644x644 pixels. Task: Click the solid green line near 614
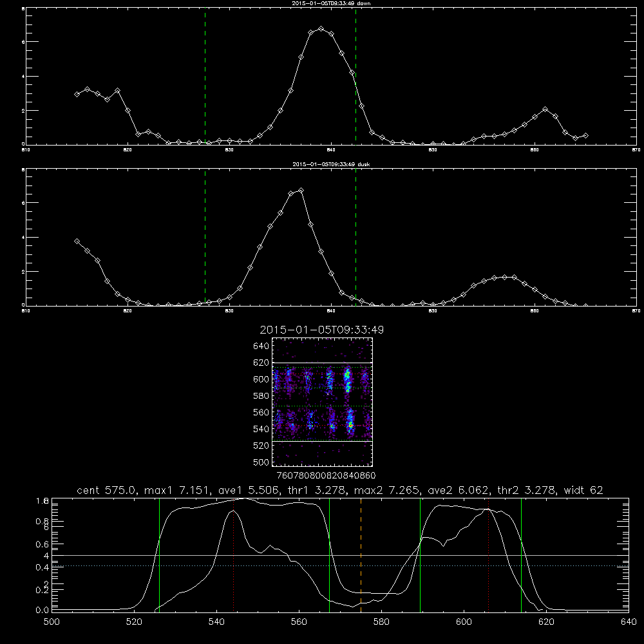521,555
